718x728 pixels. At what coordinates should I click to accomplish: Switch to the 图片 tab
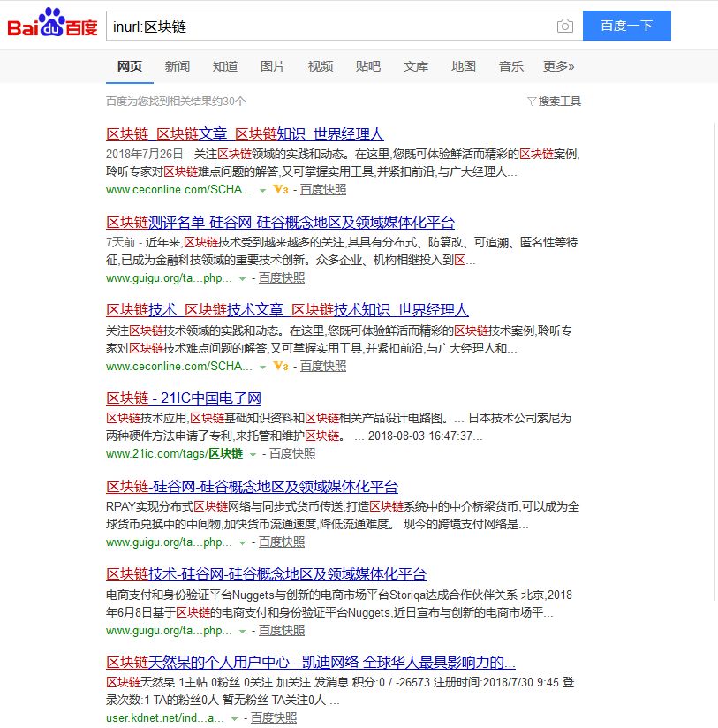click(x=272, y=65)
